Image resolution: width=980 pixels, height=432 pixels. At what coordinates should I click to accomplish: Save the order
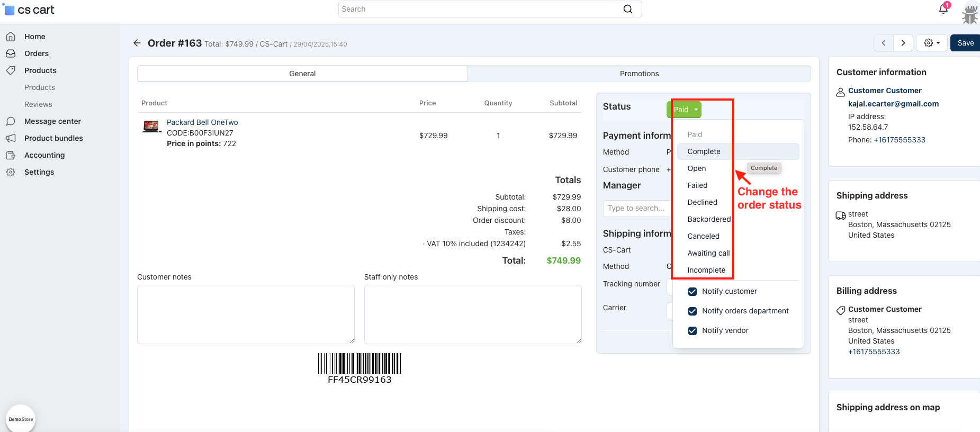pyautogui.click(x=965, y=43)
